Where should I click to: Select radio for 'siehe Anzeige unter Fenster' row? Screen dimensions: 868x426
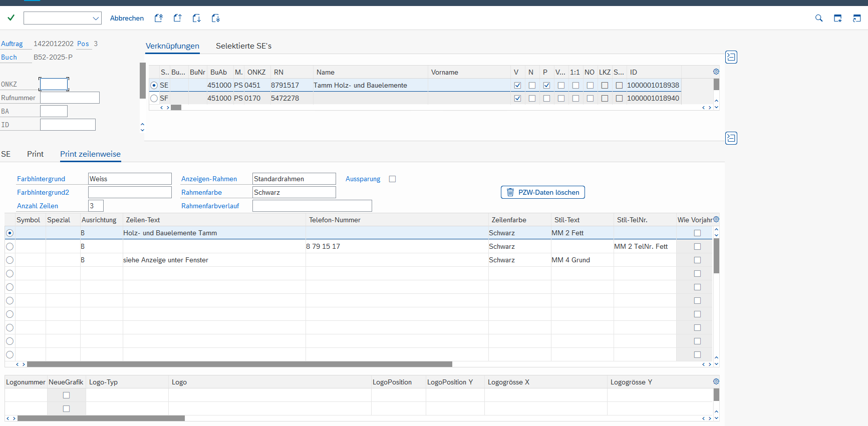[x=10, y=260]
